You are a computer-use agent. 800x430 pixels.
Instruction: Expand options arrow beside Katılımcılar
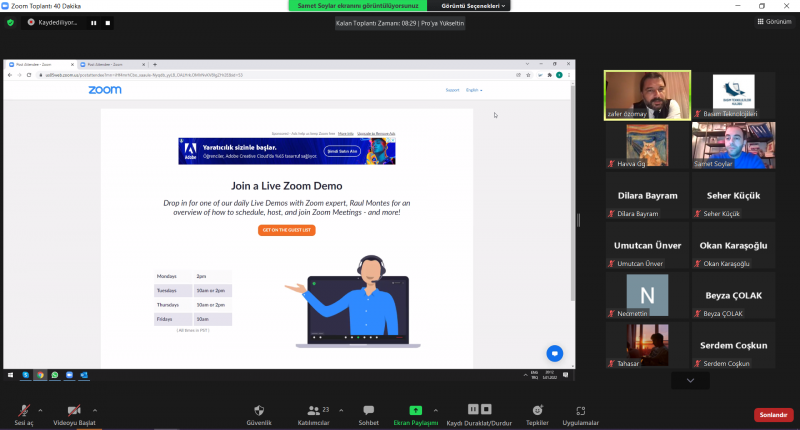click(341, 410)
